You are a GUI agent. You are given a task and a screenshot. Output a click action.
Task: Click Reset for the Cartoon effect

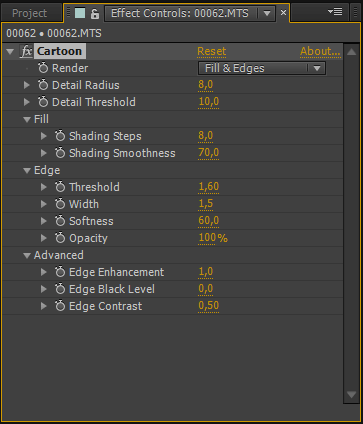pyautogui.click(x=212, y=51)
